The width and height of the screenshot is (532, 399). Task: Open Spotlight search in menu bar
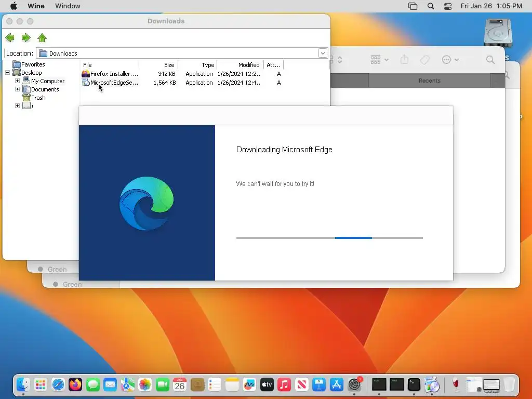(x=431, y=6)
